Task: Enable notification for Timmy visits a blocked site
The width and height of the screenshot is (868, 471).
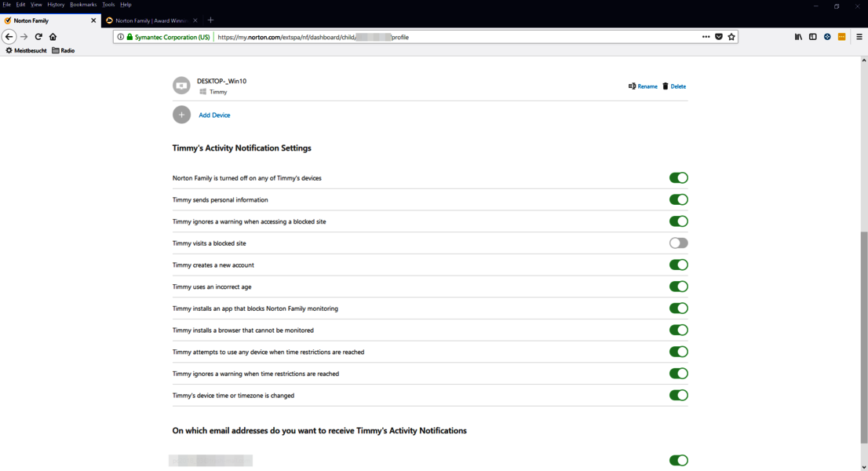Action: coord(678,243)
